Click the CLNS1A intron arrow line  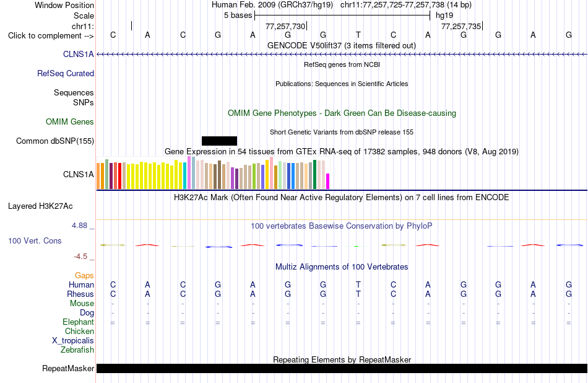pyautogui.click(x=342, y=54)
